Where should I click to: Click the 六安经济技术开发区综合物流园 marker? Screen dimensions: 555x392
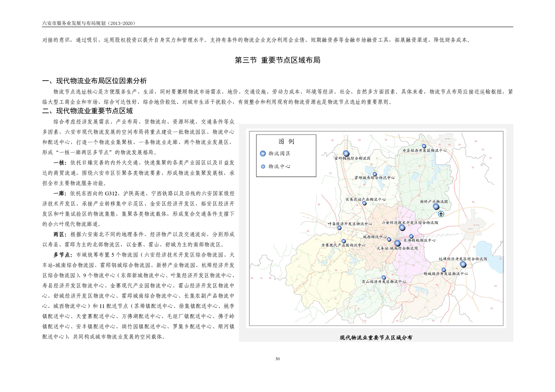[x=402, y=228]
